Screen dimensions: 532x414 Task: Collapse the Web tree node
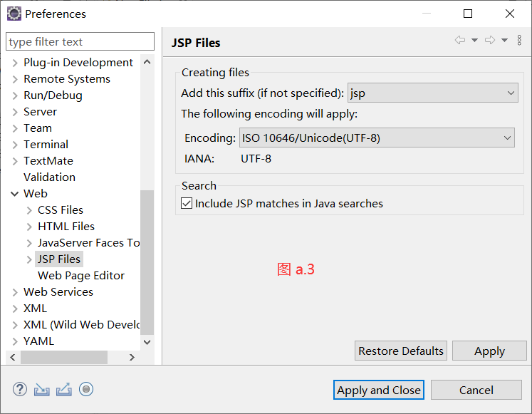15,194
